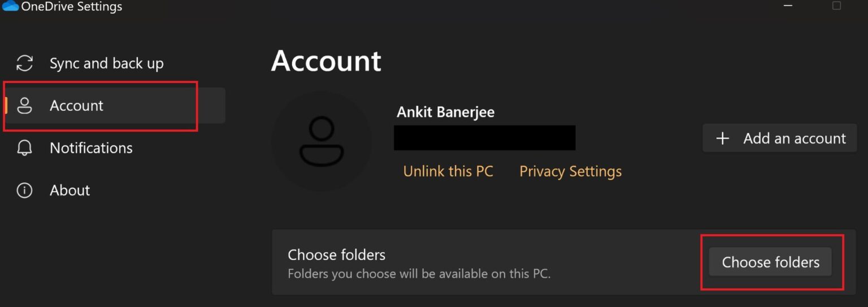Open the Sync and back up section
This screenshot has height=307, width=868.
click(106, 63)
